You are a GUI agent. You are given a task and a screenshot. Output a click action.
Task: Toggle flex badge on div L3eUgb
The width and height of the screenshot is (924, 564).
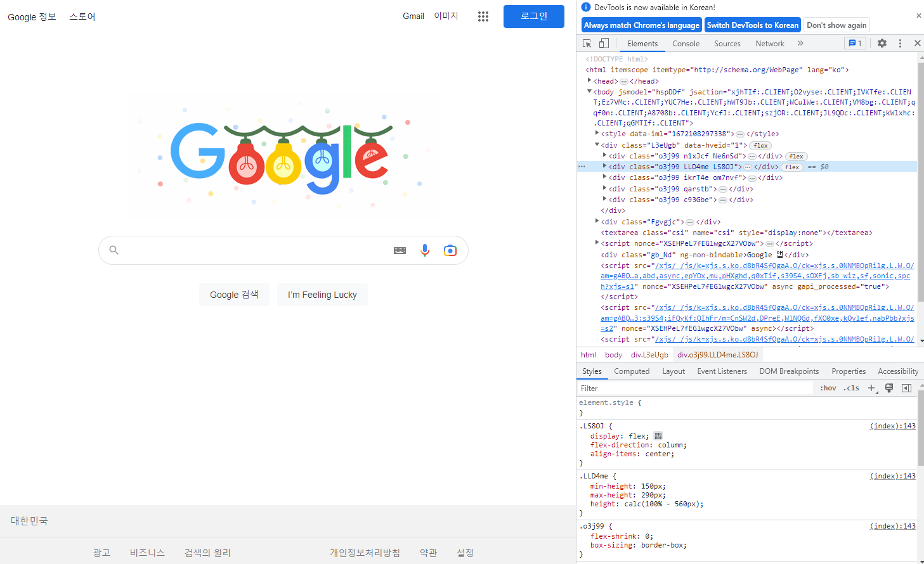tap(760, 145)
